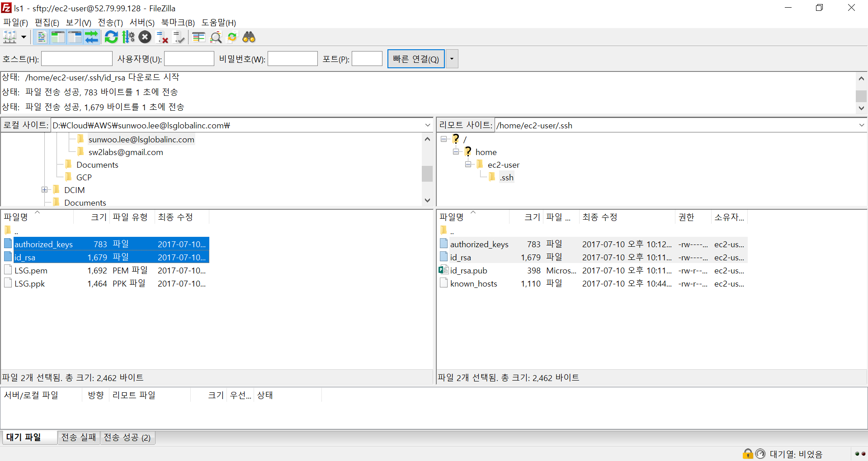Click local tree scrollbar thumb
The height and width of the screenshot is (461, 868).
pyautogui.click(x=427, y=174)
